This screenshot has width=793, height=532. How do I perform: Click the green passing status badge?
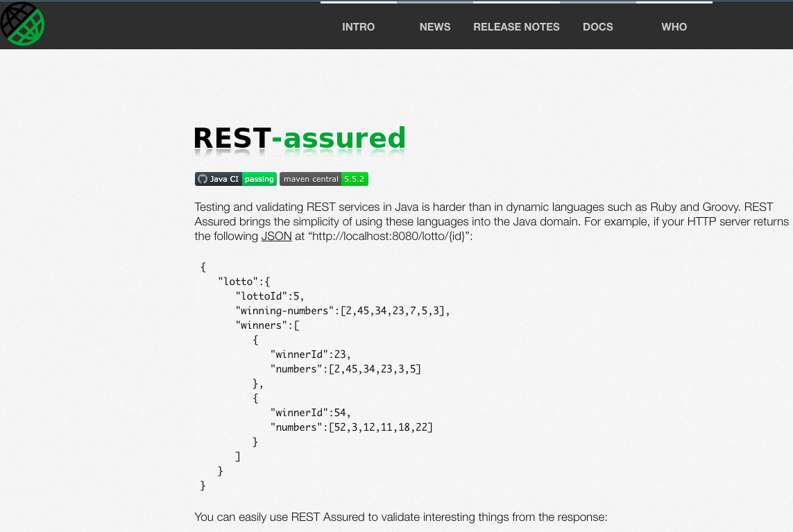(x=259, y=178)
